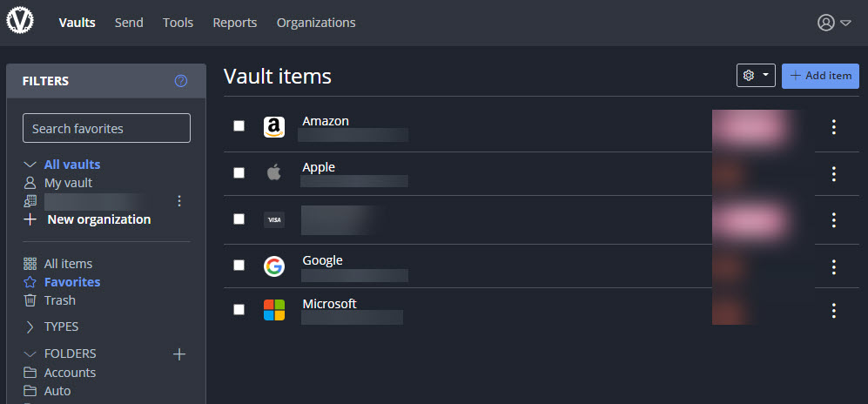The image size is (868, 404).
Task: Select the My vault filter
Action: (68, 183)
